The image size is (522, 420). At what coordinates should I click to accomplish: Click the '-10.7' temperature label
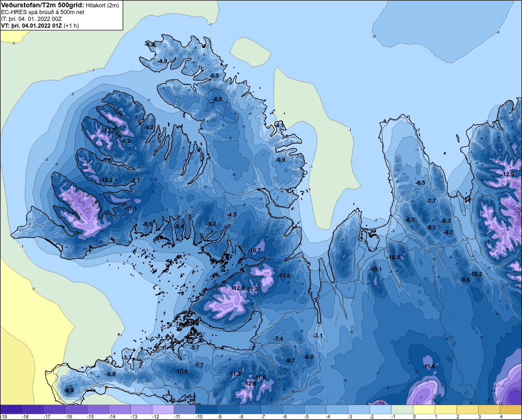coord(255,250)
